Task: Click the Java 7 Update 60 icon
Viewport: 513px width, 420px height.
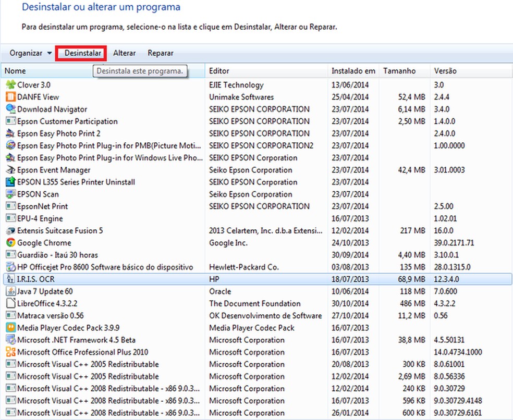Action: tap(10, 291)
